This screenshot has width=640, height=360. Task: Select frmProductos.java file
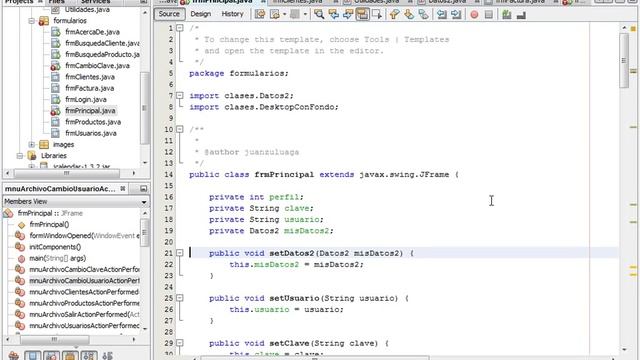coord(93,122)
